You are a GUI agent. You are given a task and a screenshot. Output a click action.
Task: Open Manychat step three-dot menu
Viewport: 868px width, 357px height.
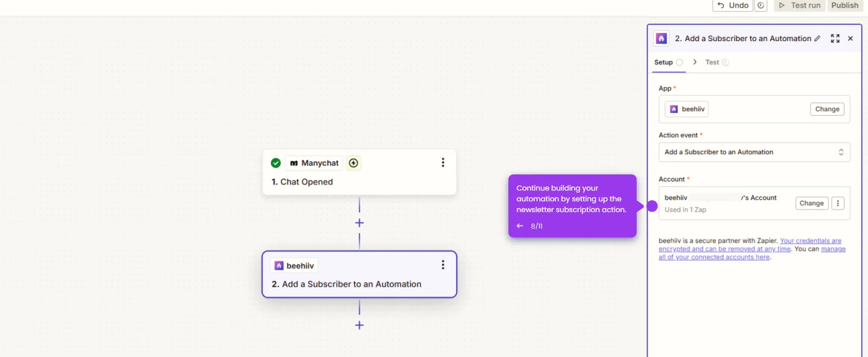(443, 163)
